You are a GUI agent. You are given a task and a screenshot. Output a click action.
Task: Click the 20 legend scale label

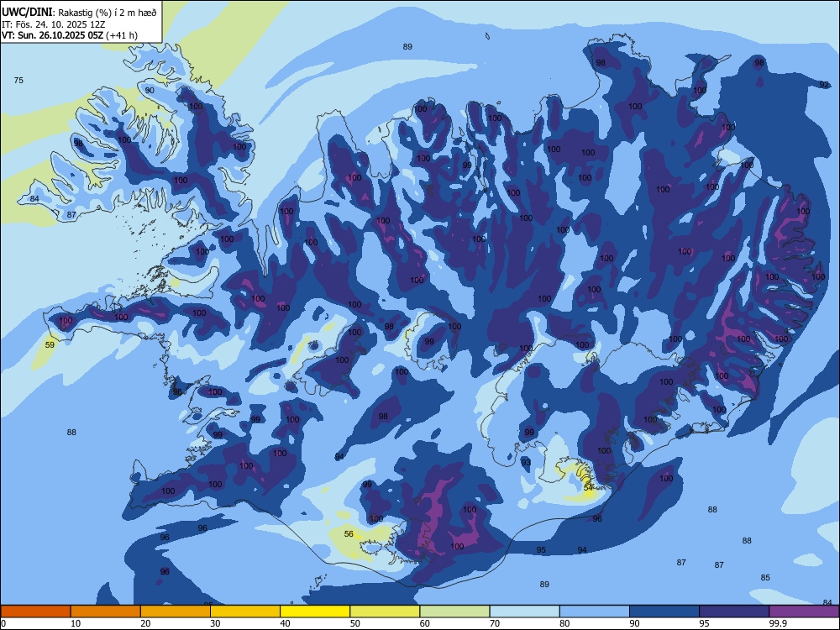(x=145, y=623)
